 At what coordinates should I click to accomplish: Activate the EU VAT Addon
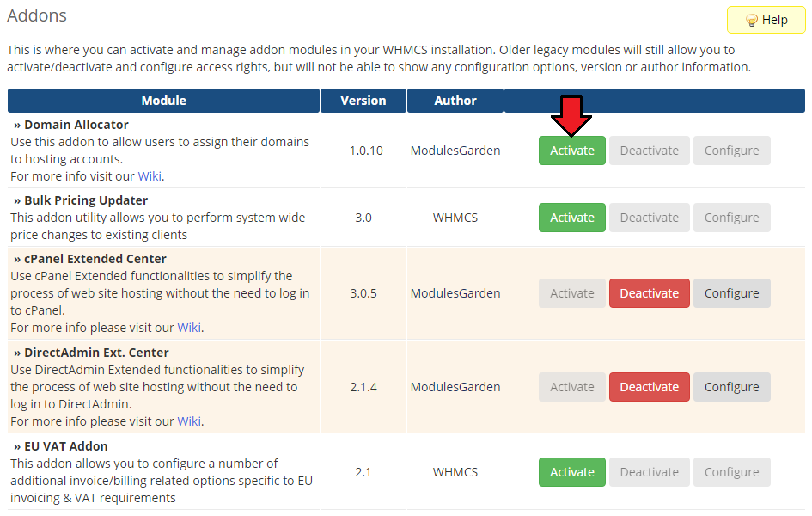click(x=571, y=472)
